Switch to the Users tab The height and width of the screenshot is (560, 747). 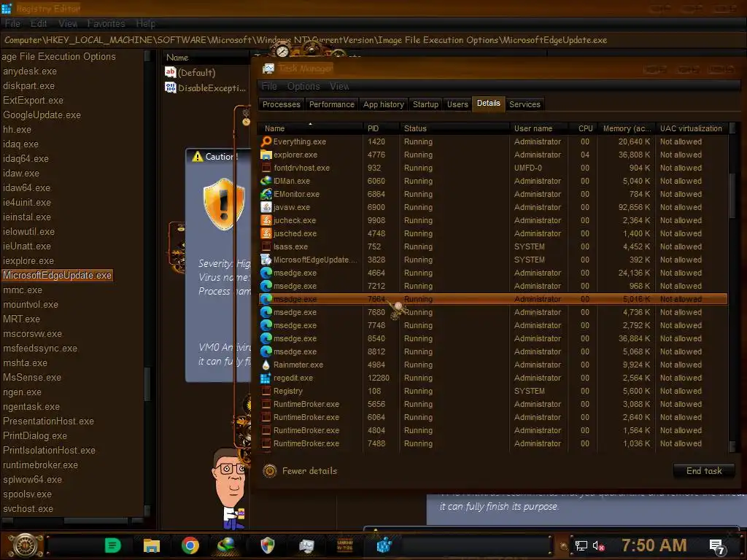(x=457, y=104)
